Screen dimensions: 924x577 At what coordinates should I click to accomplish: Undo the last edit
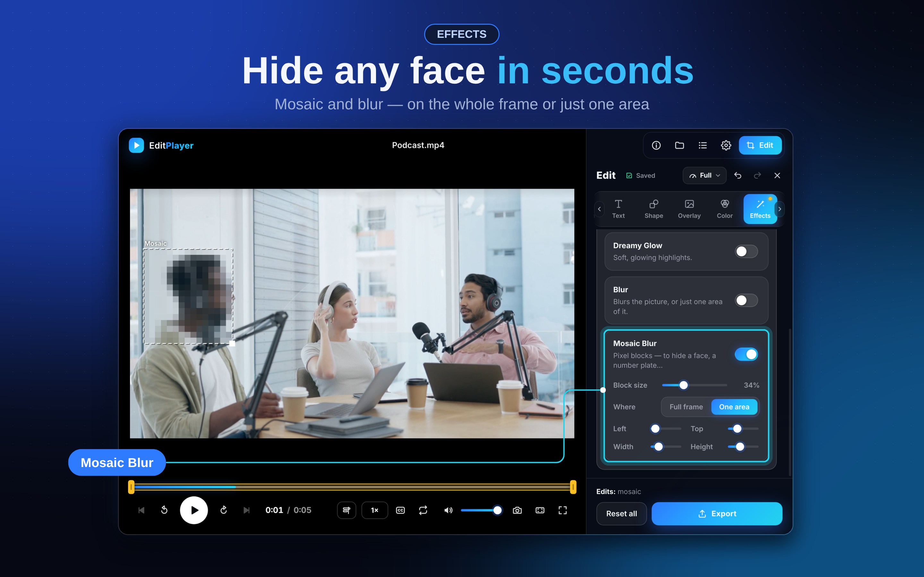pyautogui.click(x=738, y=176)
